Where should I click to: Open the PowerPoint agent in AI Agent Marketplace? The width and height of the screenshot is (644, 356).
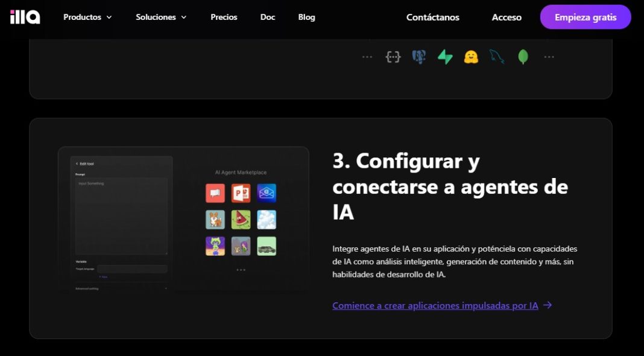(x=241, y=192)
